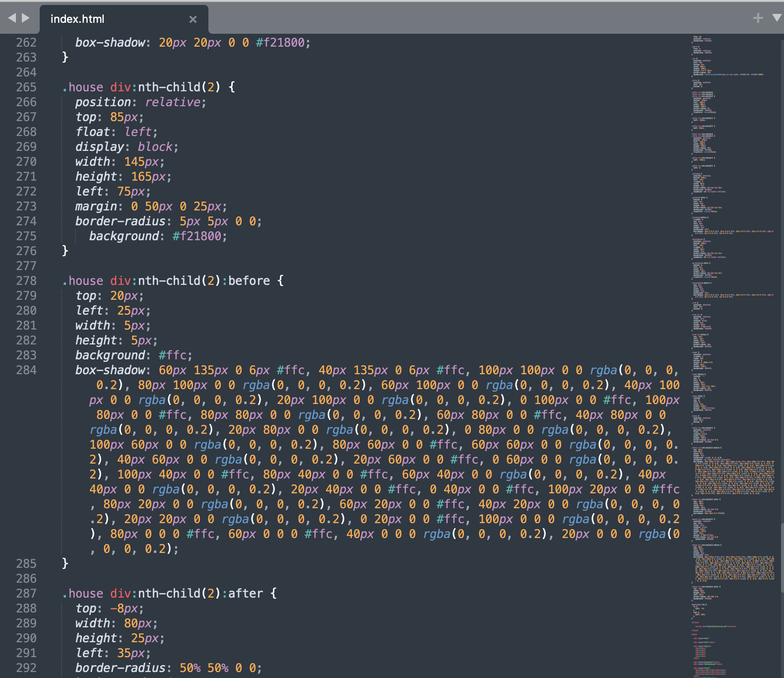Go to next tab with right arrow

(x=26, y=18)
